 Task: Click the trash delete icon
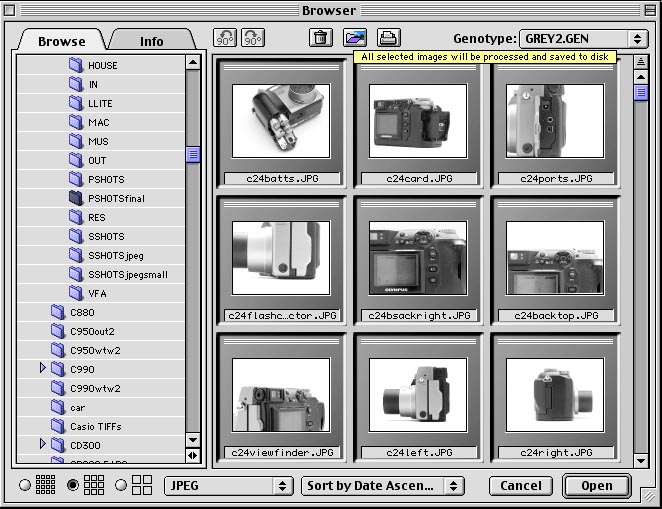click(x=320, y=38)
